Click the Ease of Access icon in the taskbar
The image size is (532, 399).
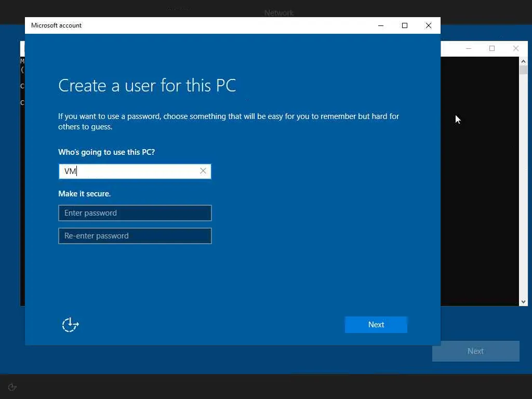(x=12, y=387)
